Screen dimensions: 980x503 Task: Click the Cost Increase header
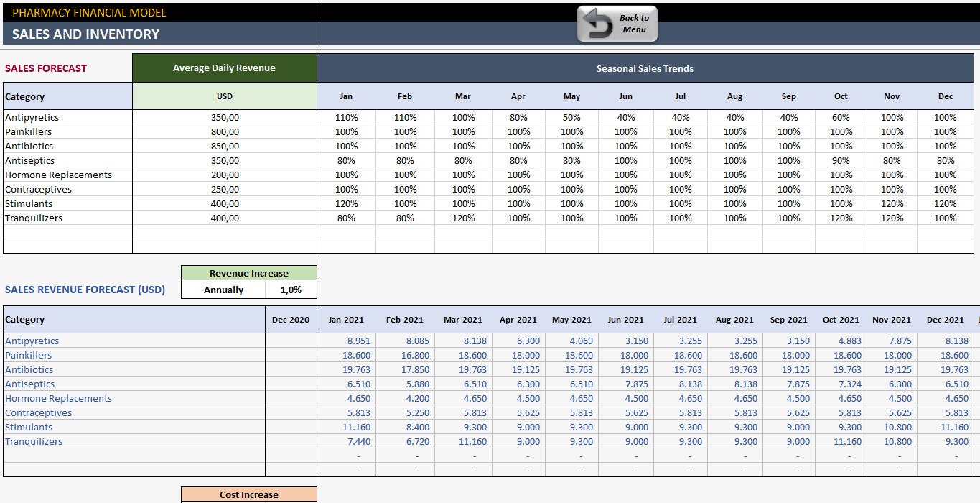coord(248,494)
